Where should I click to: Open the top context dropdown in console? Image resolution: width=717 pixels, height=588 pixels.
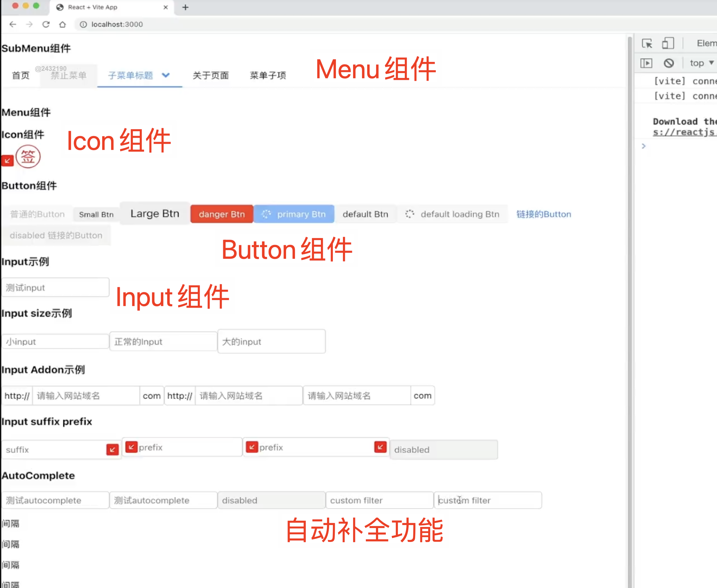[702, 63]
